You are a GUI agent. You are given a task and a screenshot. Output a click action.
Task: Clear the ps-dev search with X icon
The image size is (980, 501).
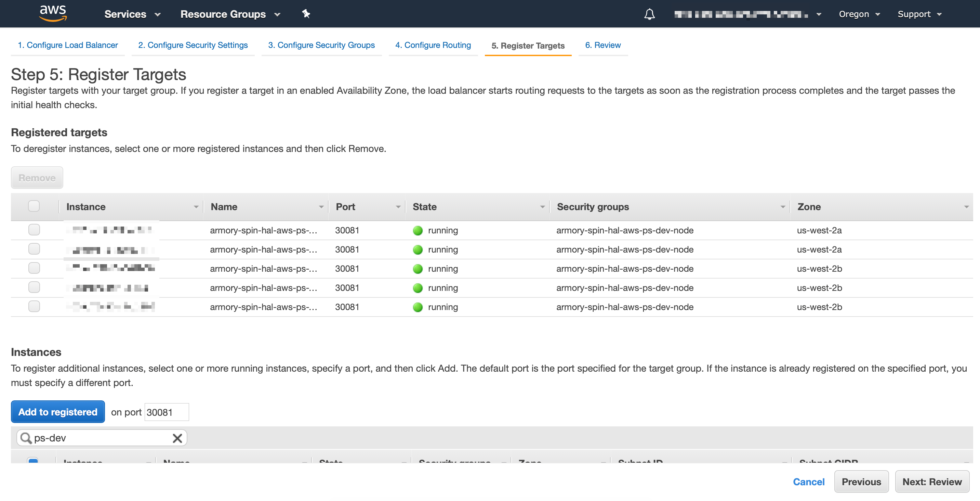coord(177,438)
